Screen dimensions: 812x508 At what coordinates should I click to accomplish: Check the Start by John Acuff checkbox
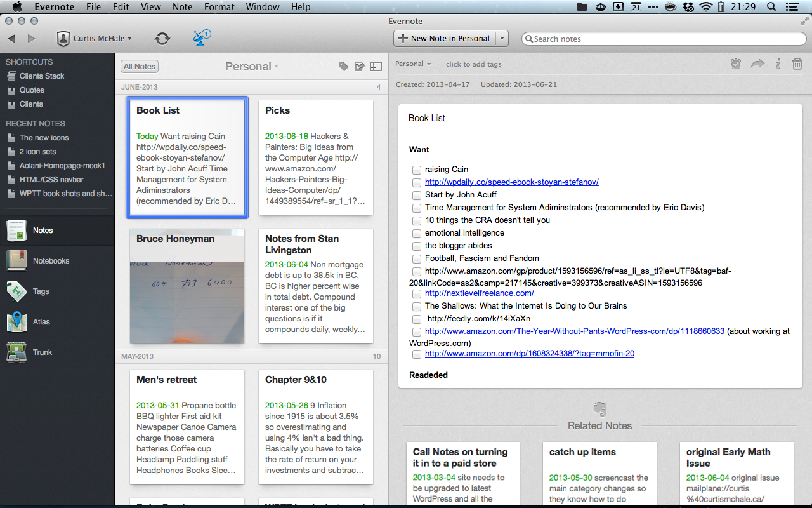(x=417, y=195)
